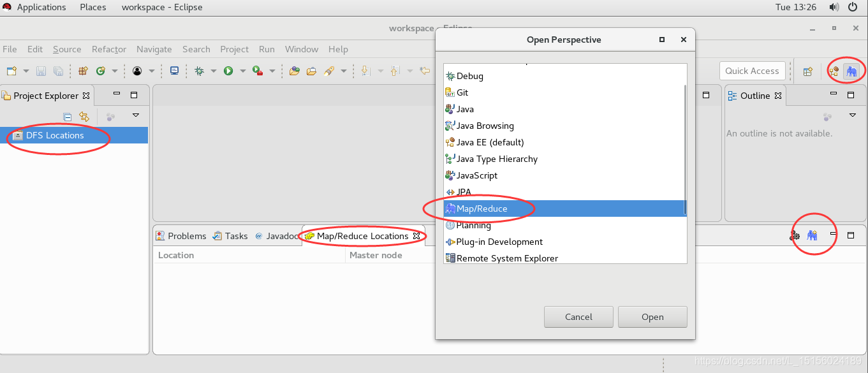Click the perspective list vertical scrollbar
This screenshot has width=868, height=373.
coord(685,150)
